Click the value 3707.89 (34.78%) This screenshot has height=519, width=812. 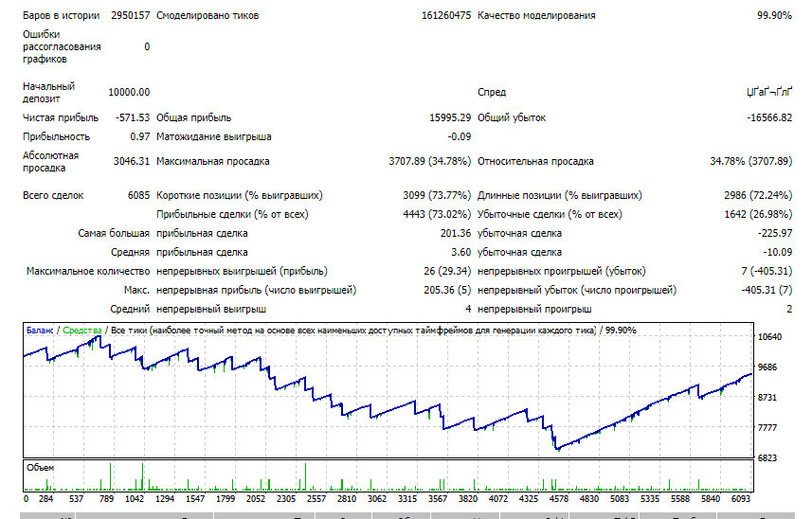(x=430, y=161)
